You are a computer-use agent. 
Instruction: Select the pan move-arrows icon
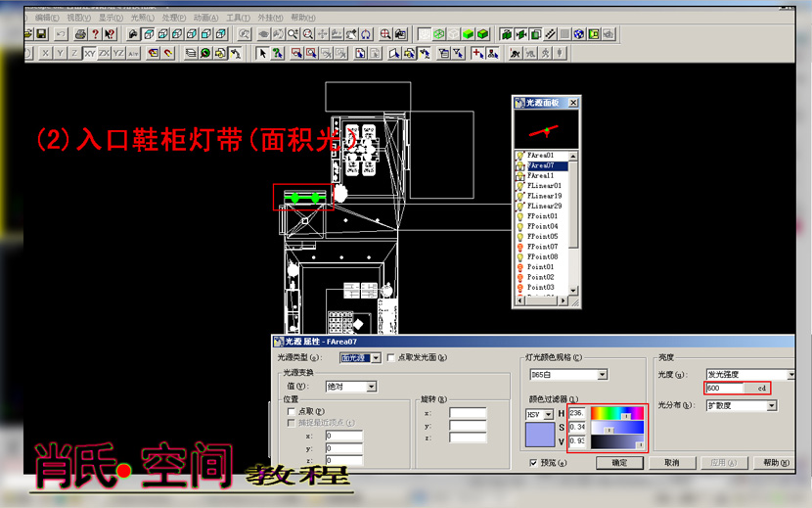coord(322,34)
